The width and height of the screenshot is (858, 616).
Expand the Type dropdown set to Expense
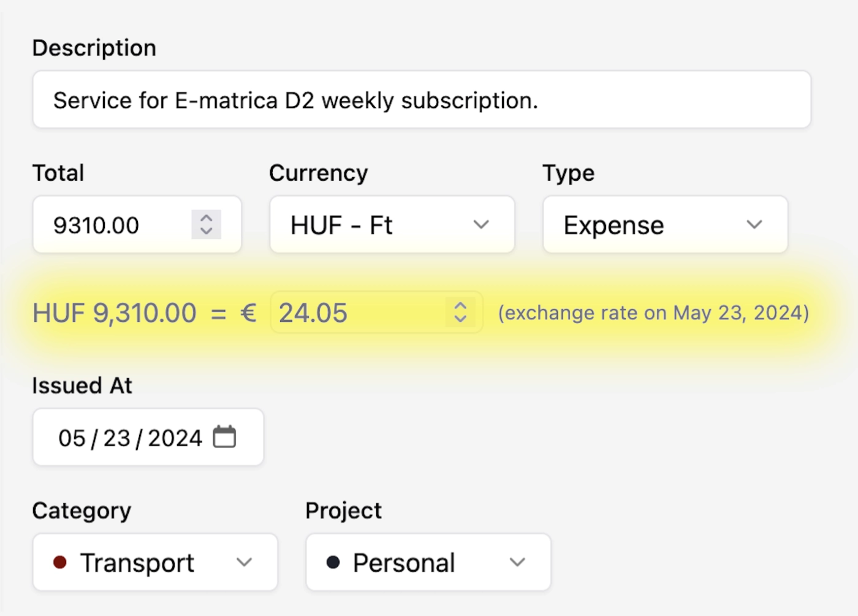665,225
